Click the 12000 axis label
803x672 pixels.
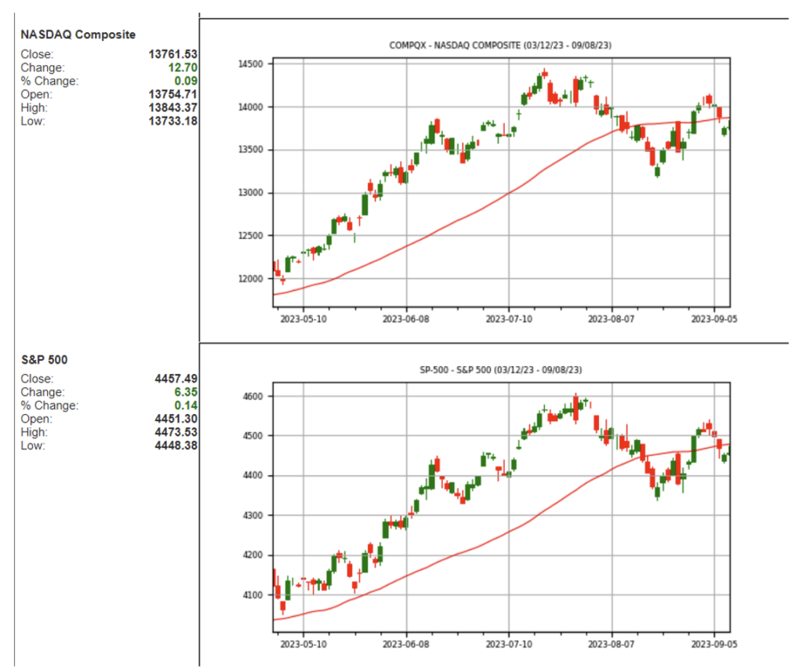(x=250, y=278)
